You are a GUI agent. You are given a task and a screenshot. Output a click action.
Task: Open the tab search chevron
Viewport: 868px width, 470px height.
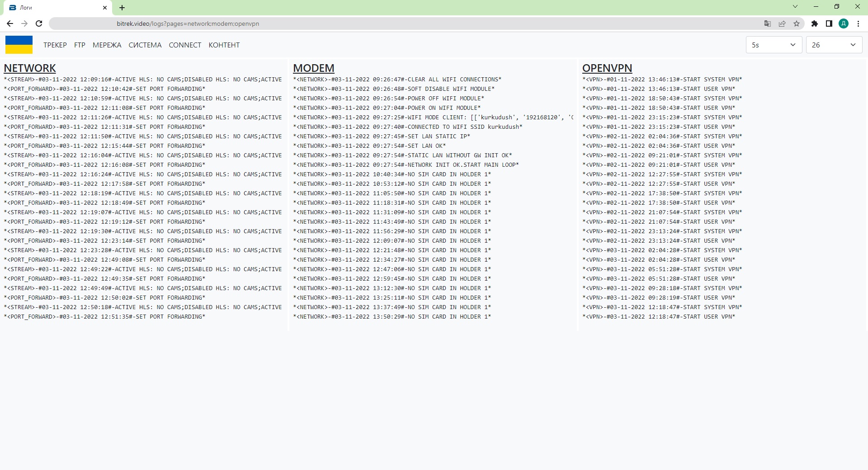pos(795,7)
